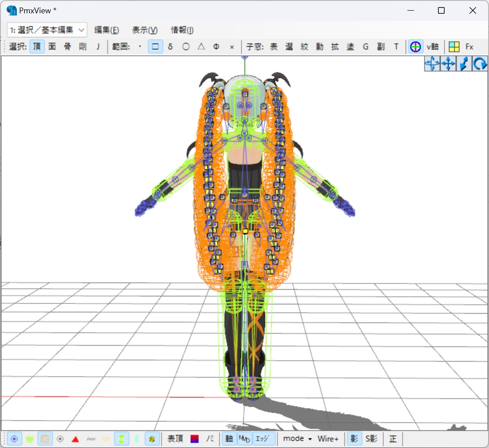Click the Fx button
Screen dimensions: 489x448
(x=469, y=47)
